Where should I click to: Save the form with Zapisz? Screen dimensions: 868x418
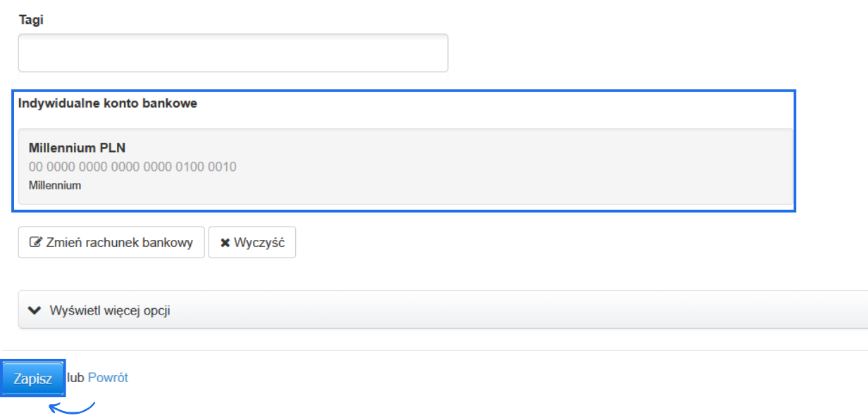(33, 379)
